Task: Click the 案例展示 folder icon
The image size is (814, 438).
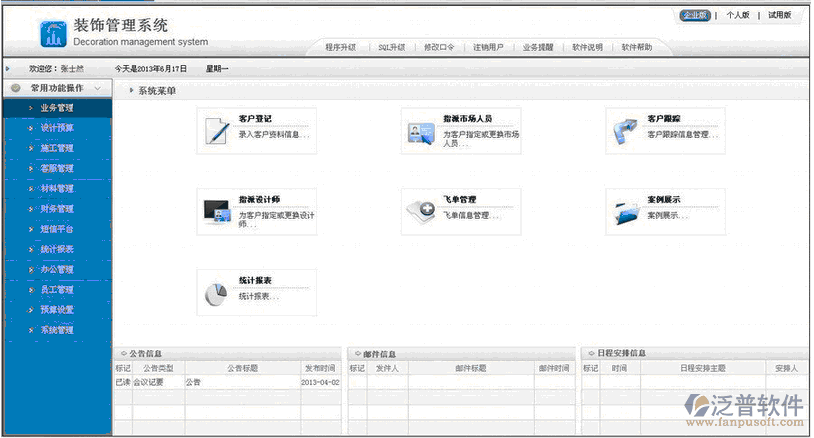Action: click(626, 212)
